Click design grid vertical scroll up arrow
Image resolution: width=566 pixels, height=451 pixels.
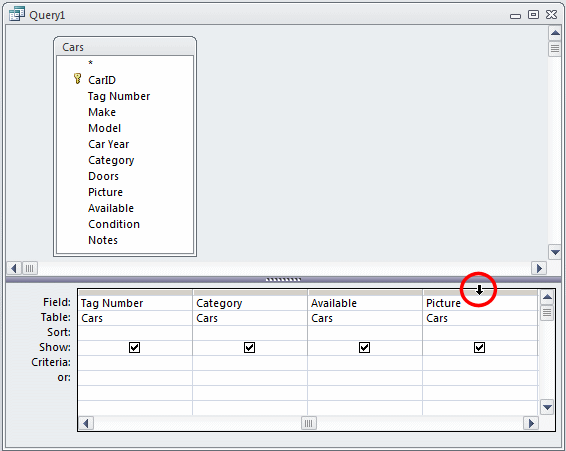(x=547, y=298)
